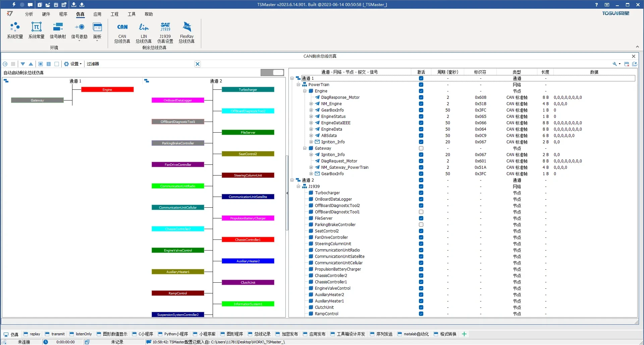Open LIN bus simulation tool

click(144, 32)
